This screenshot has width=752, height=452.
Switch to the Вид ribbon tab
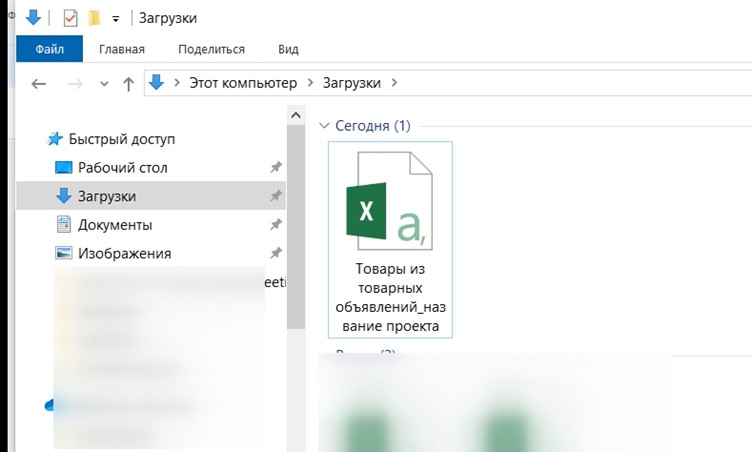tap(288, 49)
